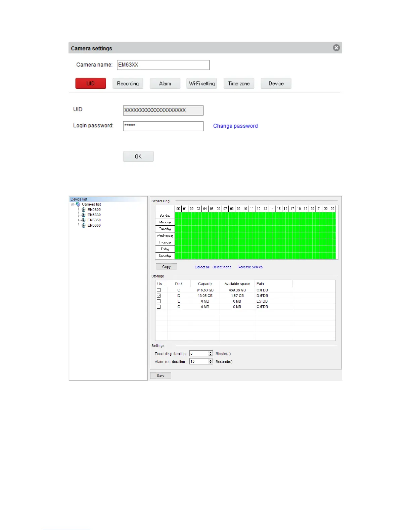Click the EM6305 camera icon
411x532 pixels.
pyautogui.click(x=84, y=210)
